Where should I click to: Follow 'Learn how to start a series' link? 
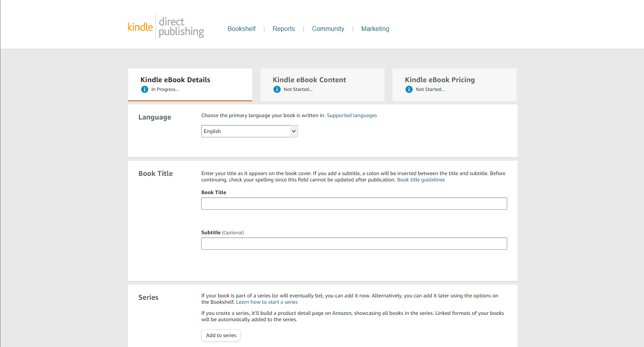[x=267, y=302]
